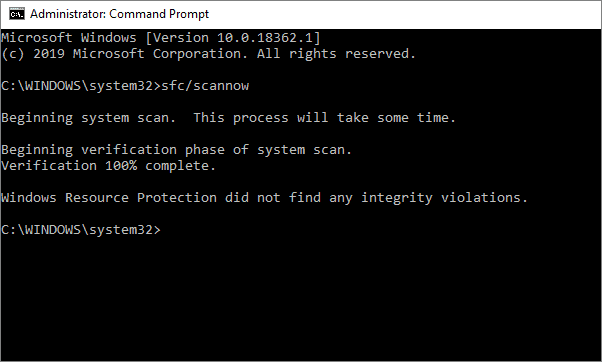The height and width of the screenshot is (362, 602).
Task: Click the empty title bar area right of the title
Action: coord(403,14)
